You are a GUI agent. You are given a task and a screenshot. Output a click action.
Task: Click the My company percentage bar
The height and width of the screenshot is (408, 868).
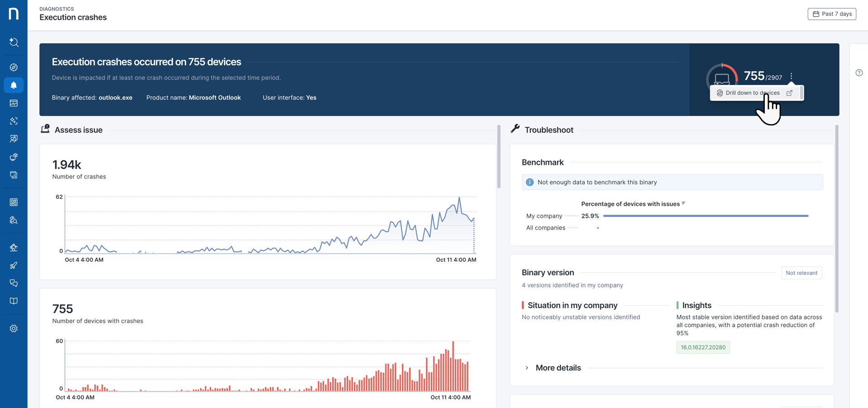(x=705, y=216)
